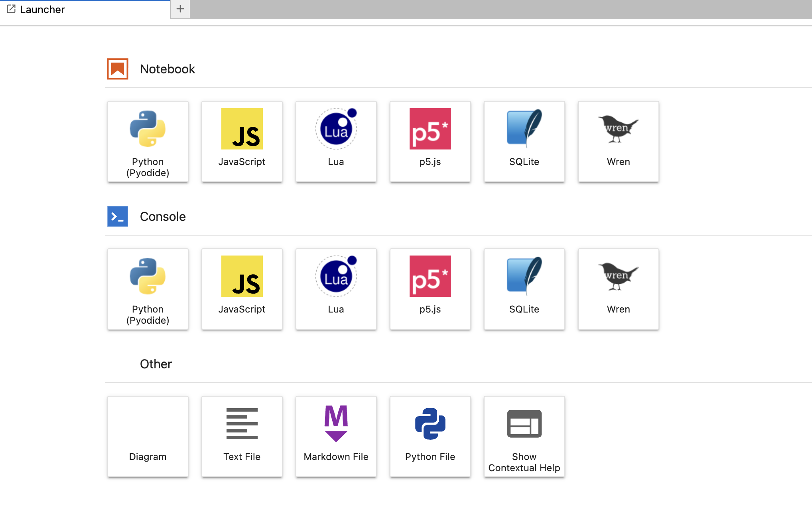The image size is (812, 523).
Task: Start a JavaScript console
Action: [242, 289]
